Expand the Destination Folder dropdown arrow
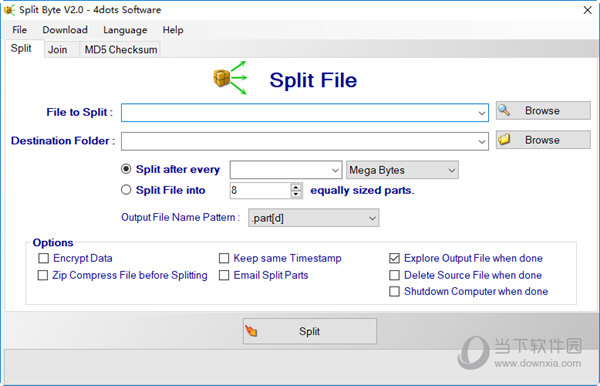This screenshot has width=600, height=386. tap(481, 142)
